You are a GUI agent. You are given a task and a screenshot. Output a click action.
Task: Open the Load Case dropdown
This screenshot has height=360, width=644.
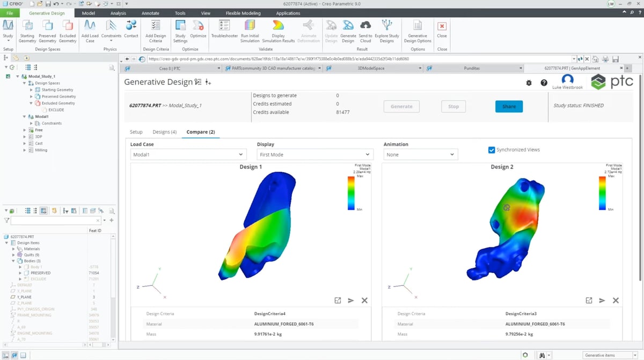click(x=188, y=155)
